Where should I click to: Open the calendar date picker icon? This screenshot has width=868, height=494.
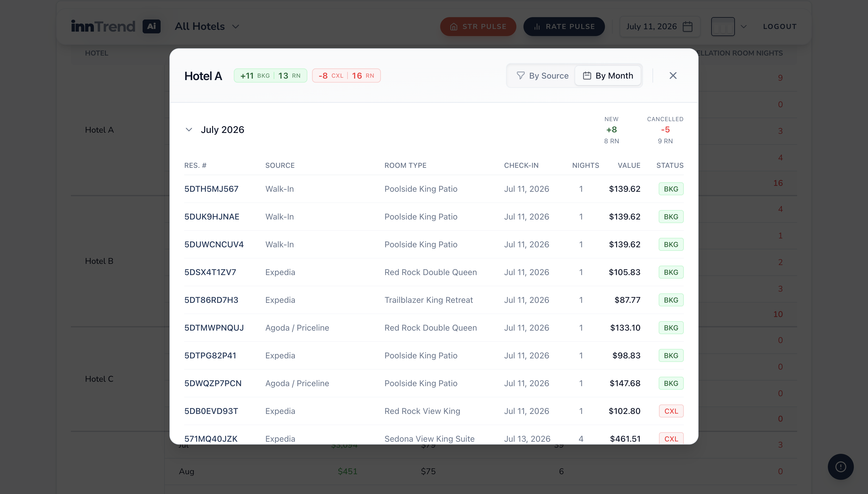(x=687, y=27)
